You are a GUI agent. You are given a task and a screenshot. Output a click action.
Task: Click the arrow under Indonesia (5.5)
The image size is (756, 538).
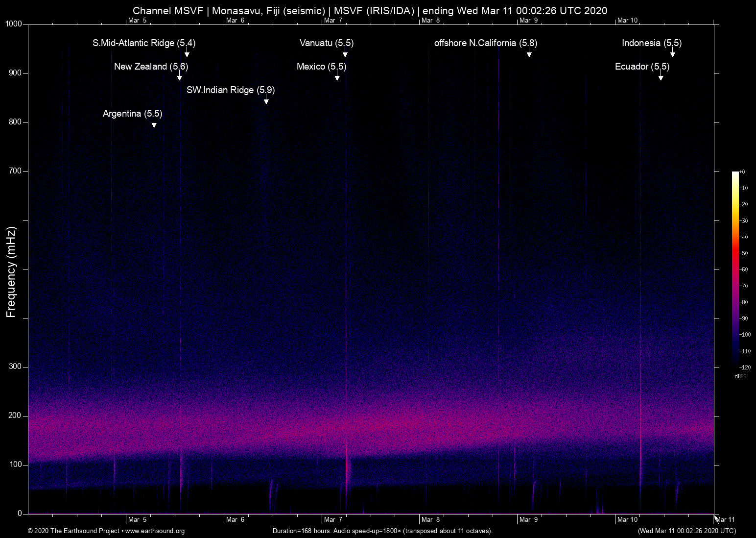[x=673, y=54]
